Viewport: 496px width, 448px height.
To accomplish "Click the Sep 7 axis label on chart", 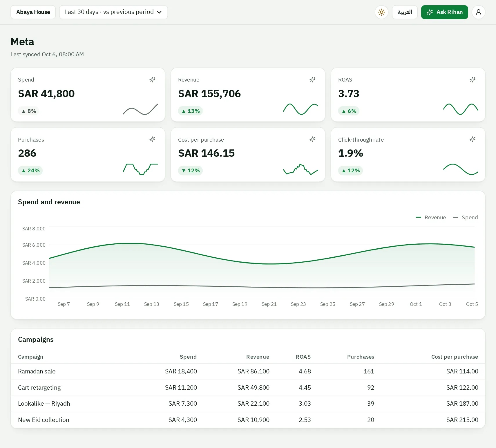I will 64,304.
